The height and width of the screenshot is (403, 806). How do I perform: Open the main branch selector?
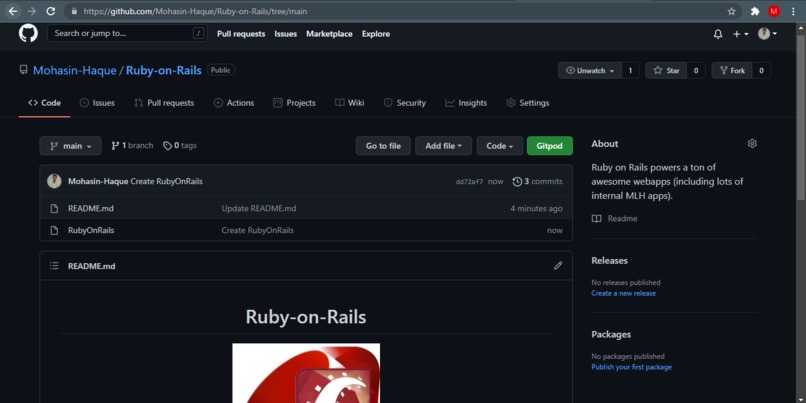70,146
